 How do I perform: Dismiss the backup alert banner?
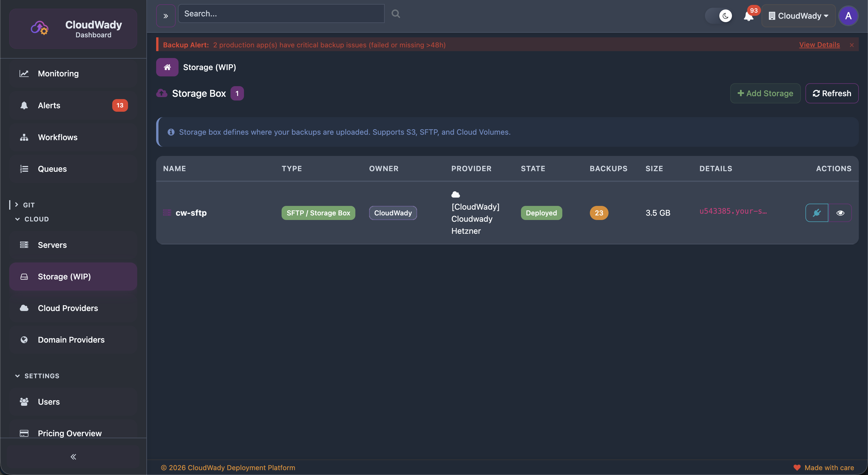[851, 45]
